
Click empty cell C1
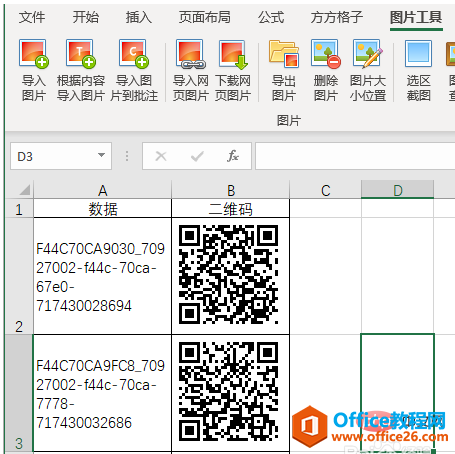(x=325, y=208)
